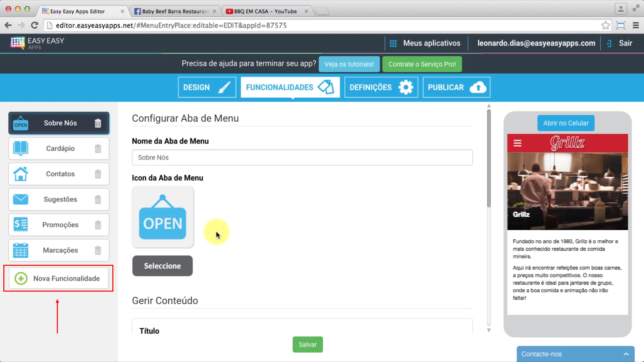Click the Salvar button
This screenshot has width=644, height=362.
[x=307, y=344]
